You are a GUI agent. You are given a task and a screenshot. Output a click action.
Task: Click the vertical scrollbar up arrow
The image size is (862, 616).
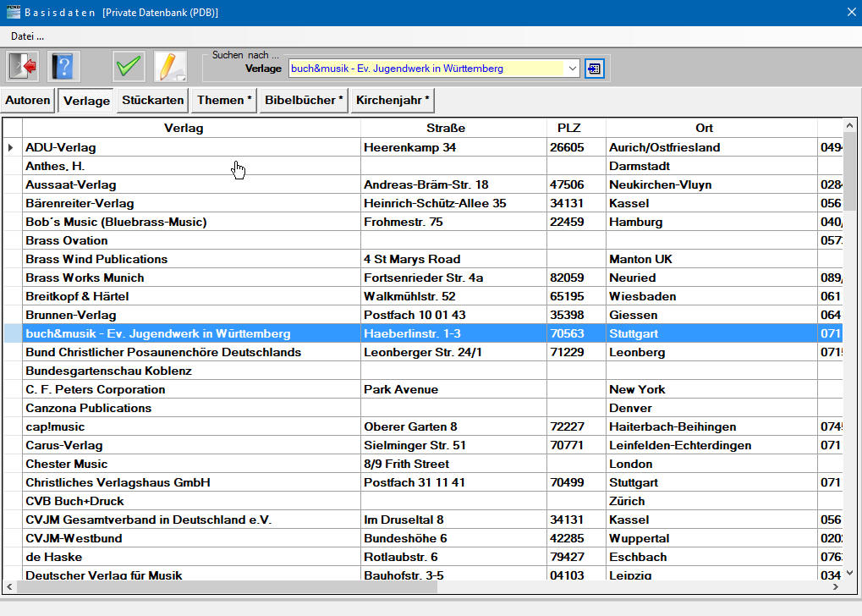(x=850, y=125)
